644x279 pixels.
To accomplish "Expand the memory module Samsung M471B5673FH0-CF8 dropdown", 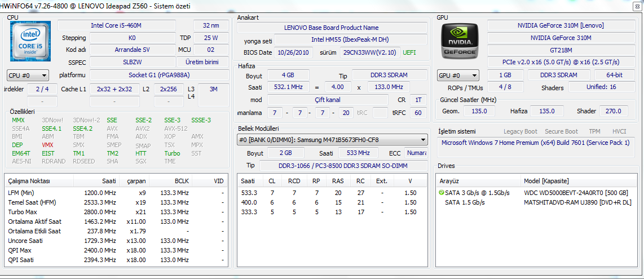I will (333, 140).
